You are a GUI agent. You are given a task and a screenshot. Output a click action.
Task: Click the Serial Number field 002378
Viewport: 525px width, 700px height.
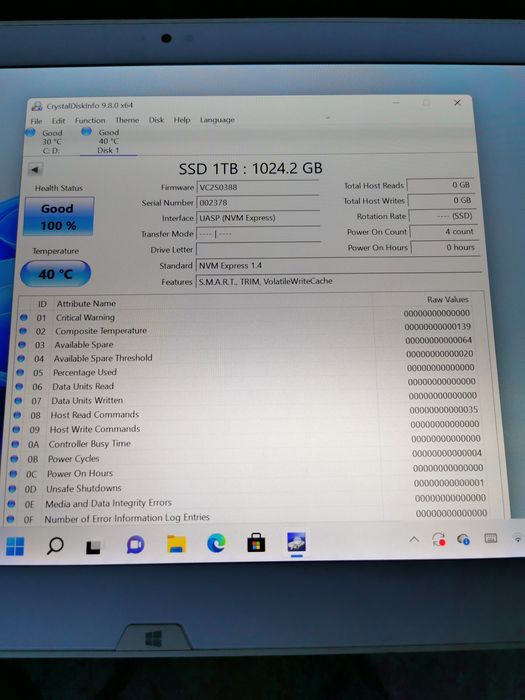click(258, 203)
